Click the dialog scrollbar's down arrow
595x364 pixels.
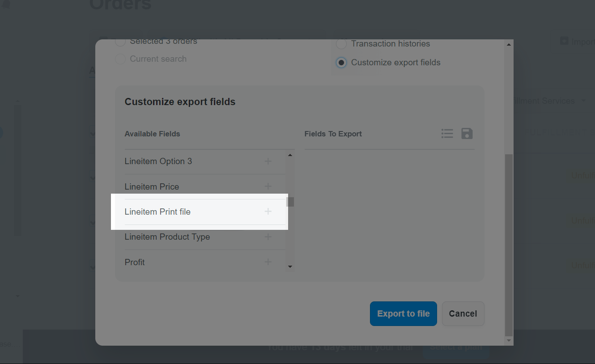coord(509,341)
